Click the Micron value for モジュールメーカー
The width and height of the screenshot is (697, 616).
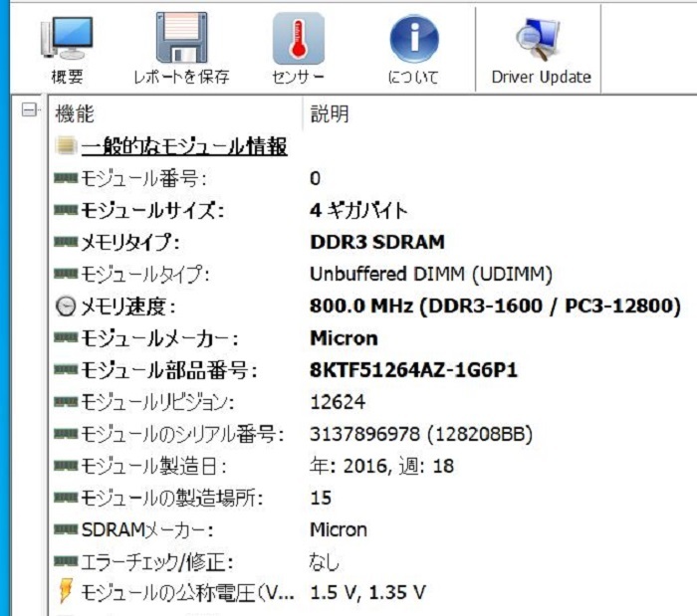[344, 338]
